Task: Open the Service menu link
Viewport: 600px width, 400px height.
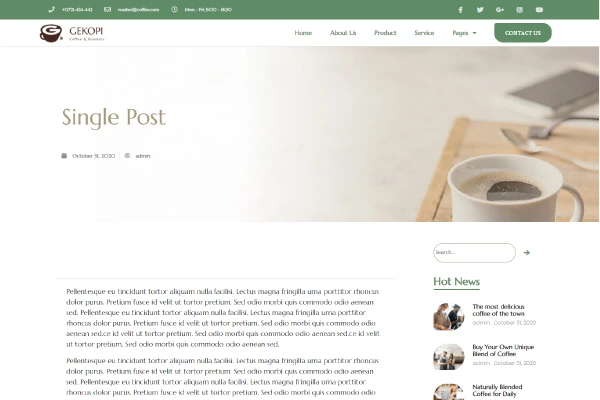Action: [x=424, y=33]
